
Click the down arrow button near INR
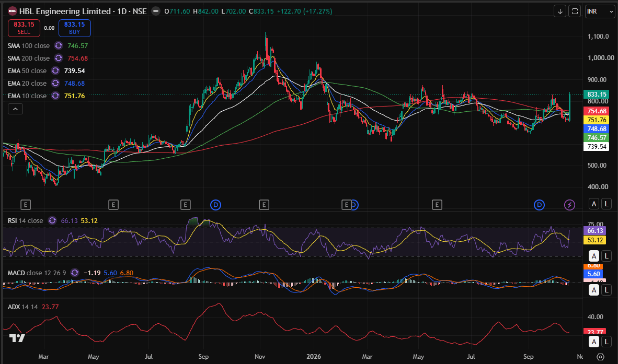point(559,11)
